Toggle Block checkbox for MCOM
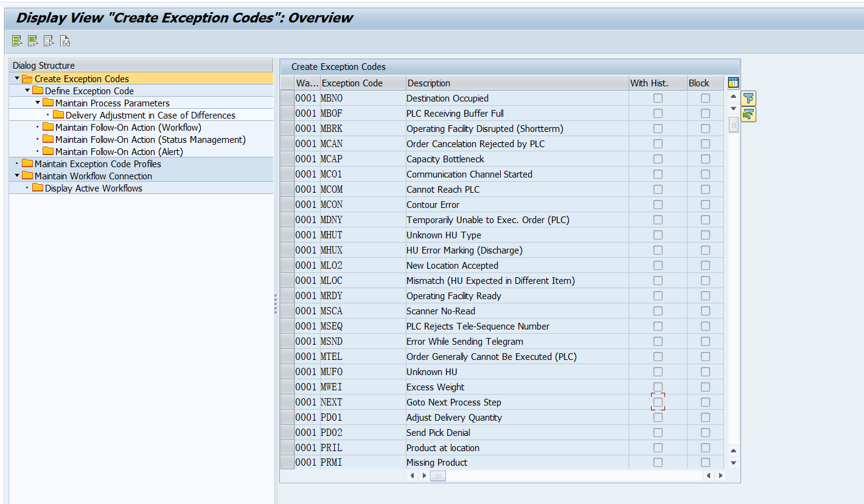Image resolution: width=864 pixels, height=504 pixels. (705, 190)
